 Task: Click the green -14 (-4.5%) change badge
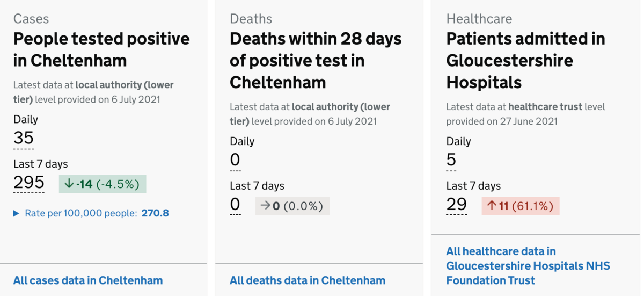(x=103, y=184)
